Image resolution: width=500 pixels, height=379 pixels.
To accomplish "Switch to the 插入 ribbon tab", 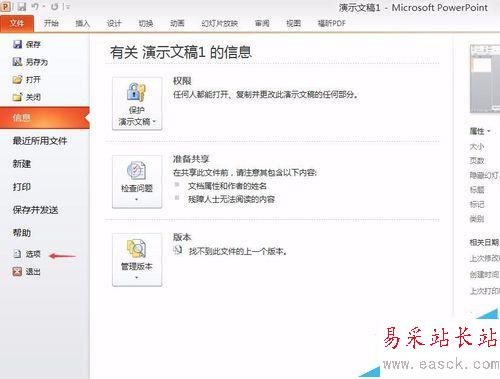I will point(83,23).
